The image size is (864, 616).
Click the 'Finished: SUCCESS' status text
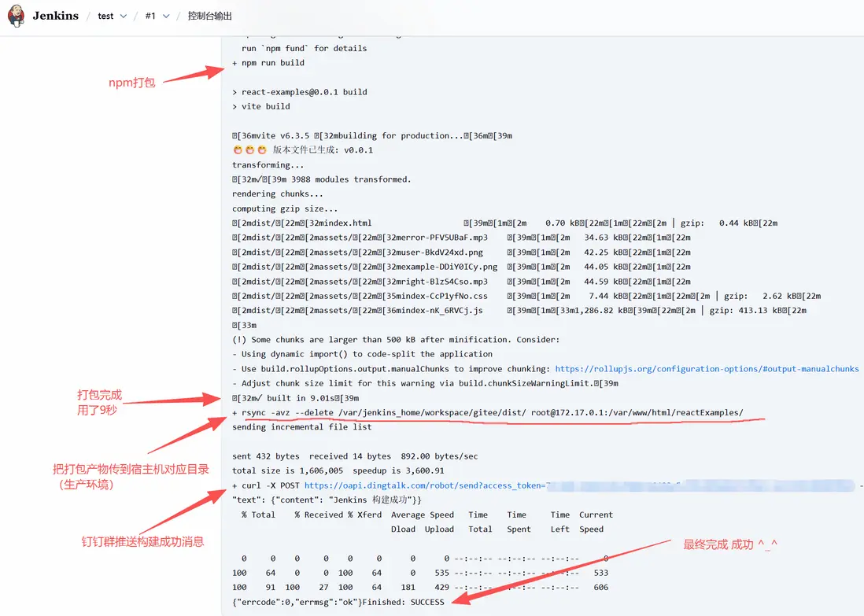coord(403,602)
